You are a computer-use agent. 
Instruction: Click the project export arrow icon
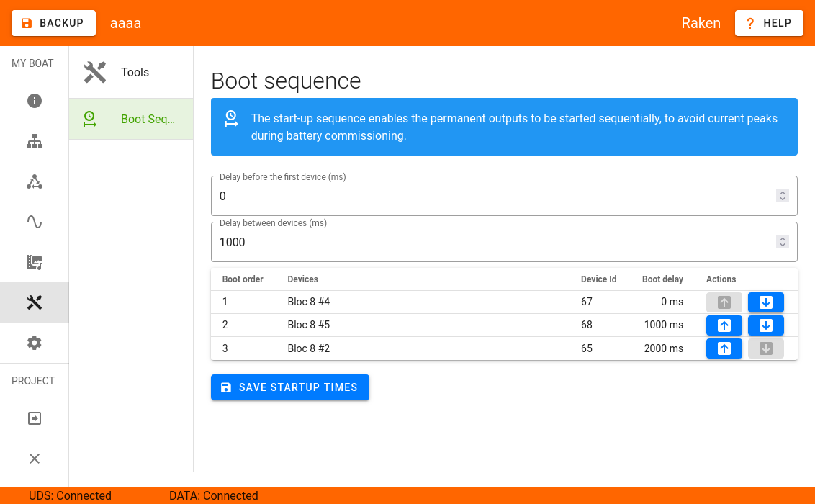35,418
